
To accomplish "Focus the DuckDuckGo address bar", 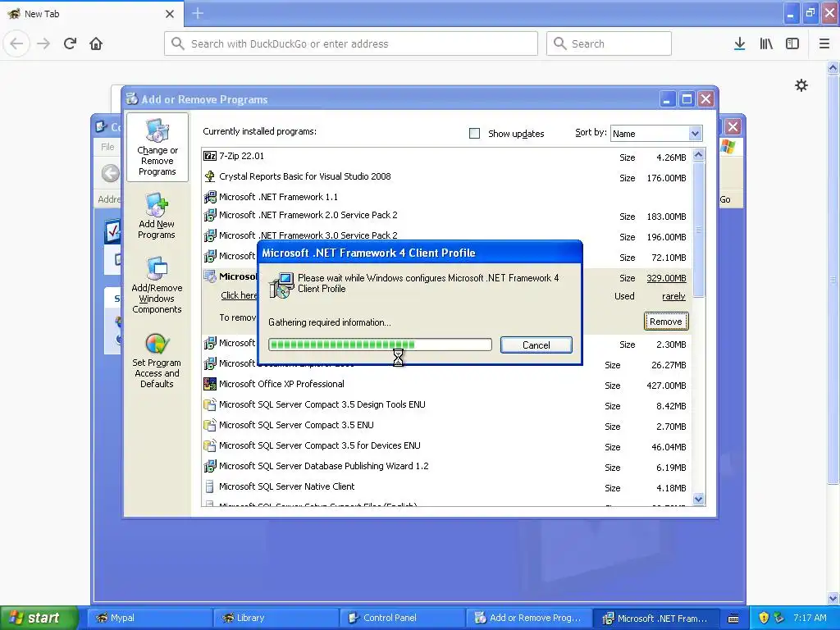I will click(351, 43).
